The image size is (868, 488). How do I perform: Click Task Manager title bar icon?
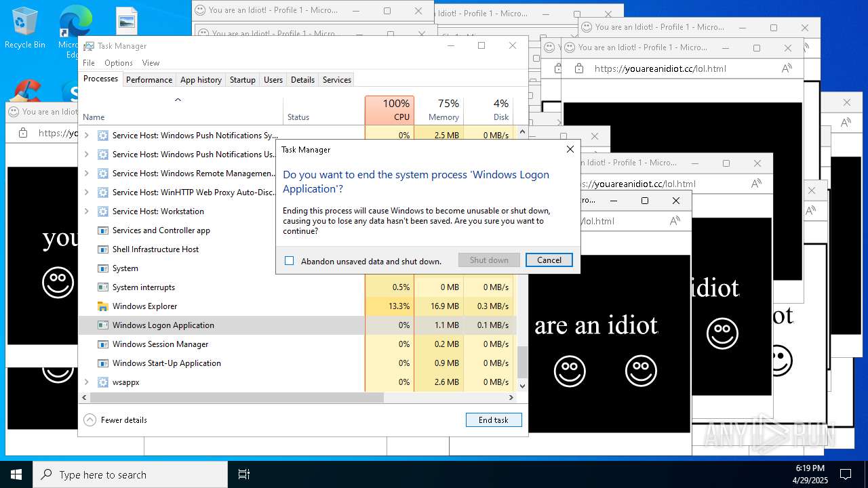tap(89, 46)
